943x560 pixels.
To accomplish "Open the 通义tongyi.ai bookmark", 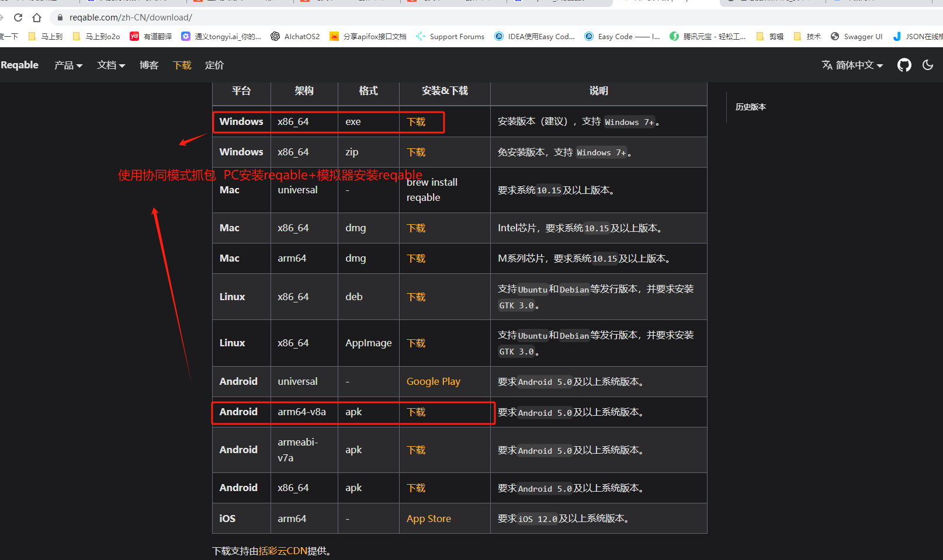I will click(x=221, y=36).
